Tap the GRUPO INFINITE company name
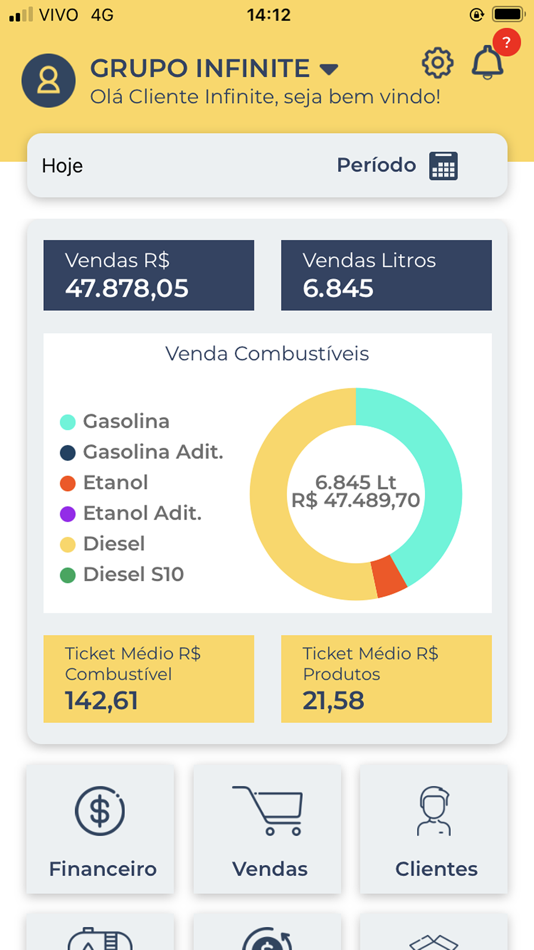Screen dimensions: 534x950 (x=200, y=69)
